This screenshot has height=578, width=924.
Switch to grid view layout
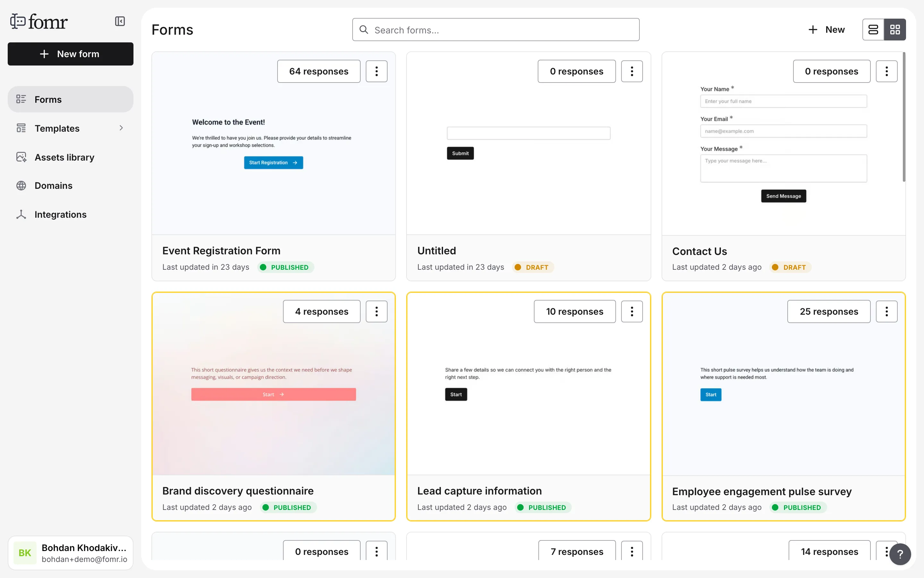895,30
